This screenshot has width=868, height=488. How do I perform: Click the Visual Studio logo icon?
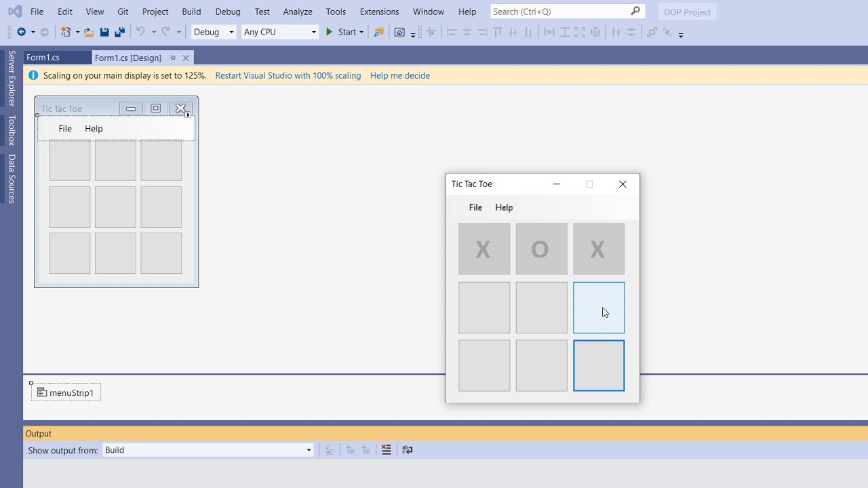click(x=14, y=12)
